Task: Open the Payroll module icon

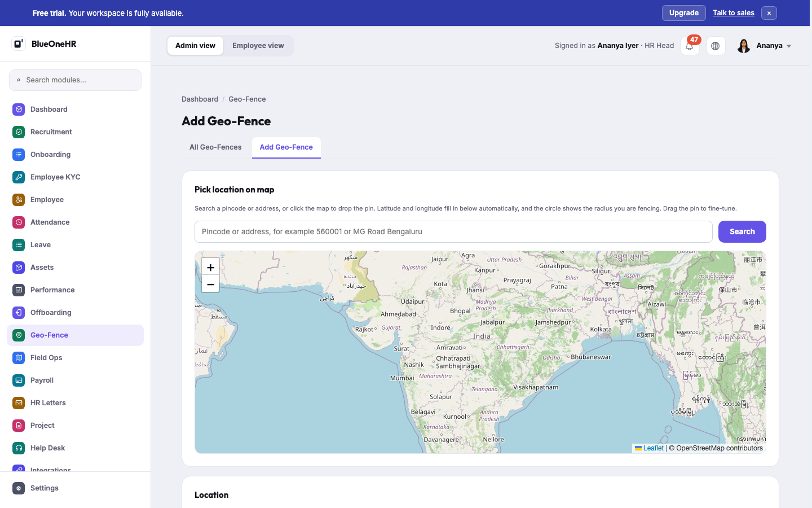Action: point(19,380)
